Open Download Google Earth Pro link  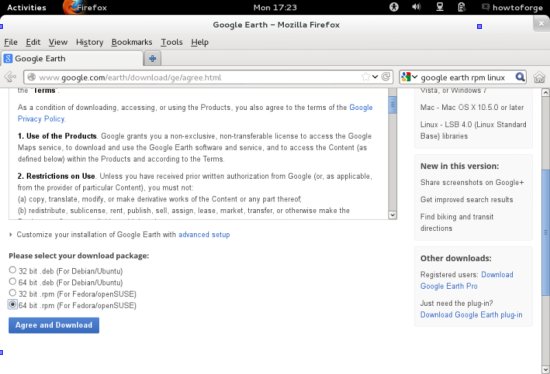(467, 280)
